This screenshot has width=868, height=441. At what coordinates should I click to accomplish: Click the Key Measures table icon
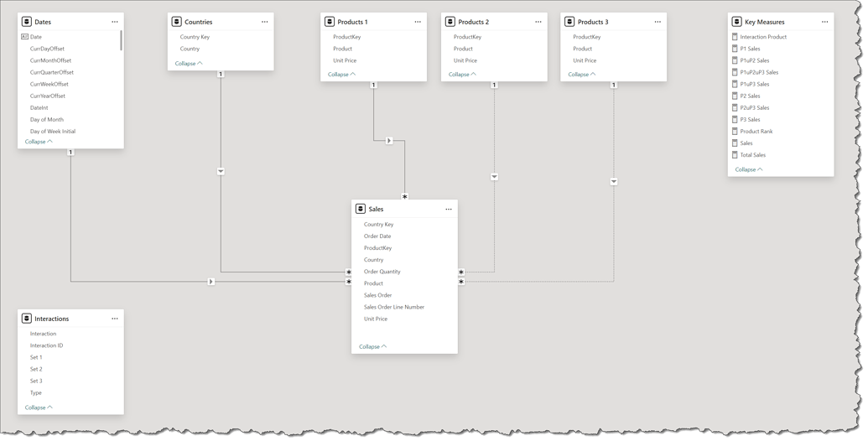(x=736, y=22)
